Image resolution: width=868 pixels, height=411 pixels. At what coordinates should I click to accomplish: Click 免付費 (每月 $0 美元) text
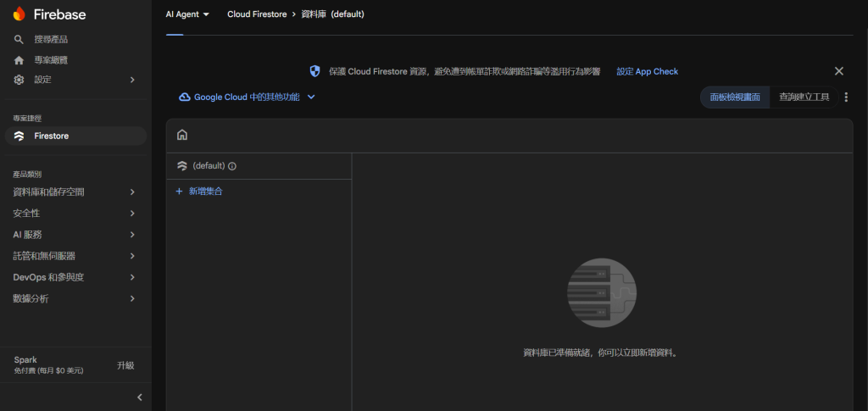click(x=48, y=370)
